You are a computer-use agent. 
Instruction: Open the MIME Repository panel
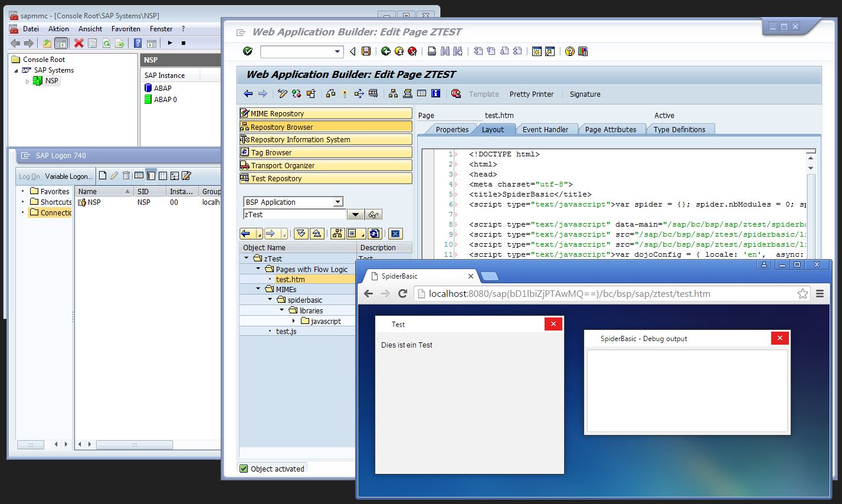tap(326, 113)
